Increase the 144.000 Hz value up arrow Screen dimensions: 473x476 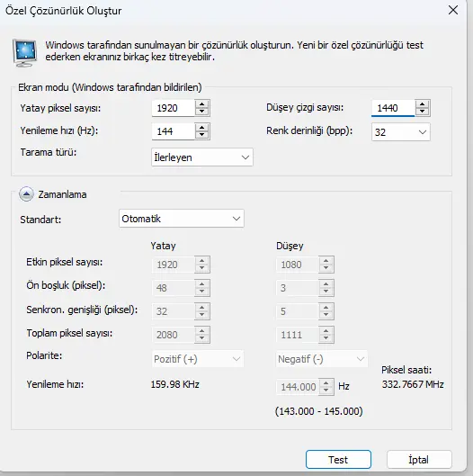326,382
